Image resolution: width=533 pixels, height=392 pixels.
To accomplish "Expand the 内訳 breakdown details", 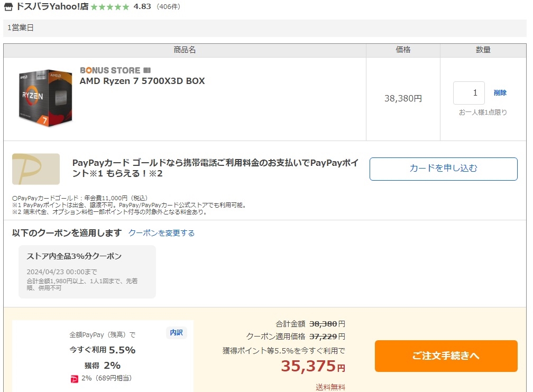I will coord(176,333).
